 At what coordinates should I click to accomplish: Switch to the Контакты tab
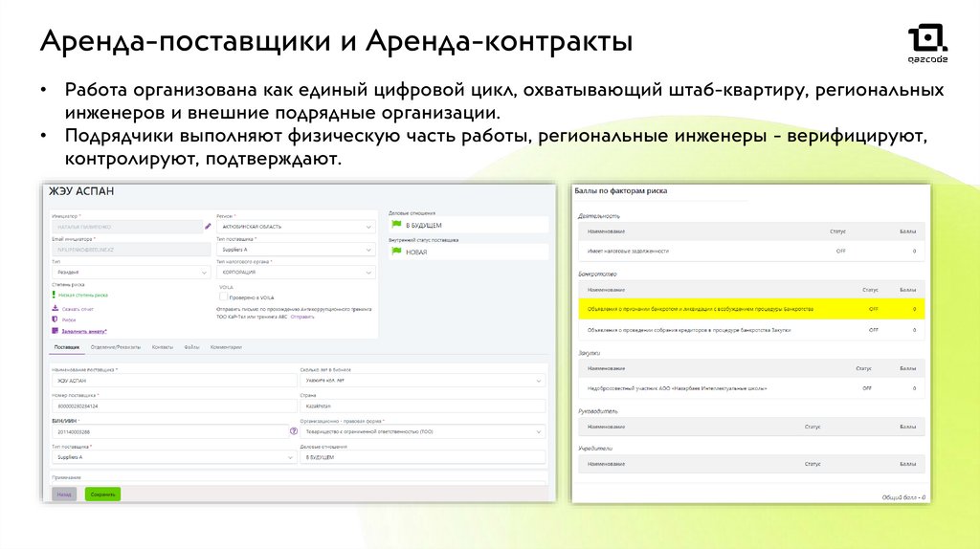[163, 347]
